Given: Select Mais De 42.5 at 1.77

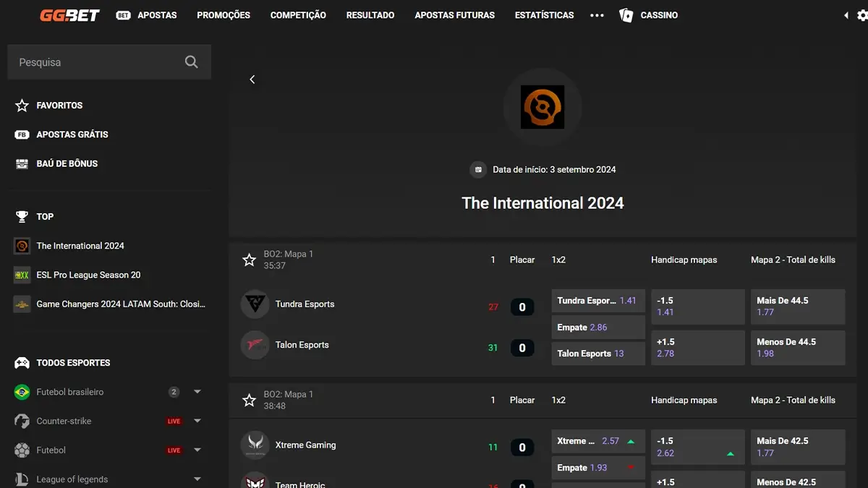Looking at the screenshot, I should tap(798, 447).
